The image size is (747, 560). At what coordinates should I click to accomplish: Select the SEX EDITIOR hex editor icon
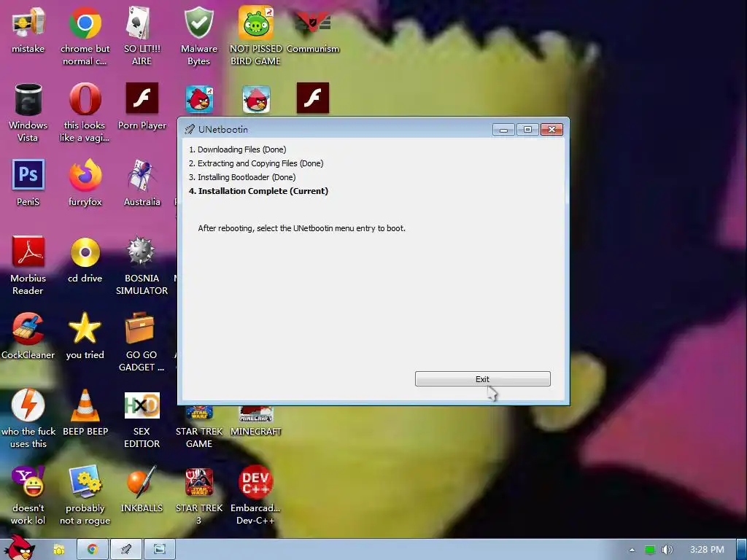point(142,419)
